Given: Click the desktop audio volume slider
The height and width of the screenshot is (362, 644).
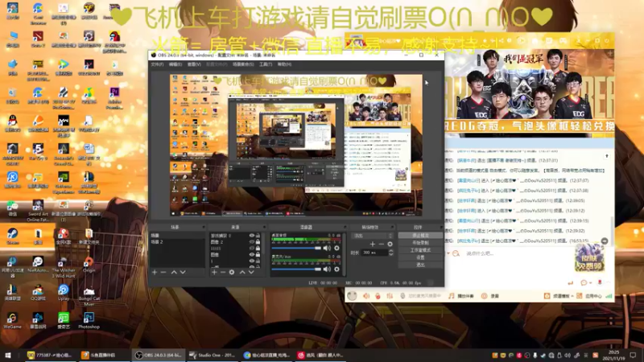Looking at the screenshot, I should pos(296,248).
